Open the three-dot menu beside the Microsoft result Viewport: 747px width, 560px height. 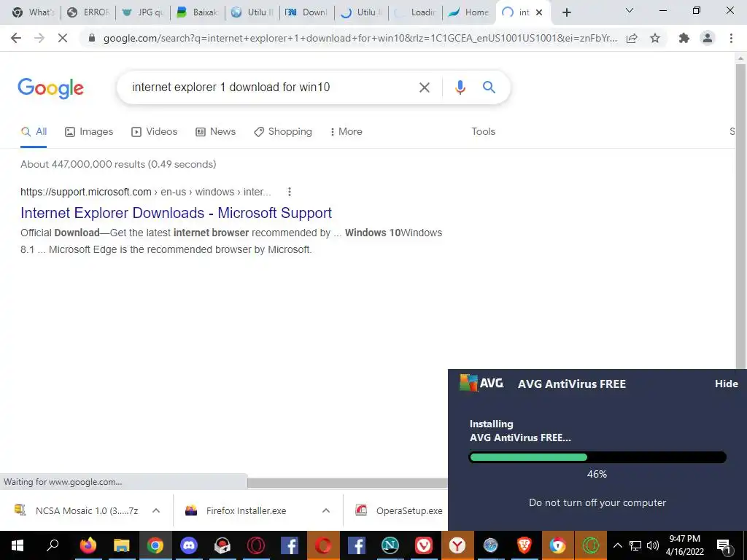(x=289, y=192)
